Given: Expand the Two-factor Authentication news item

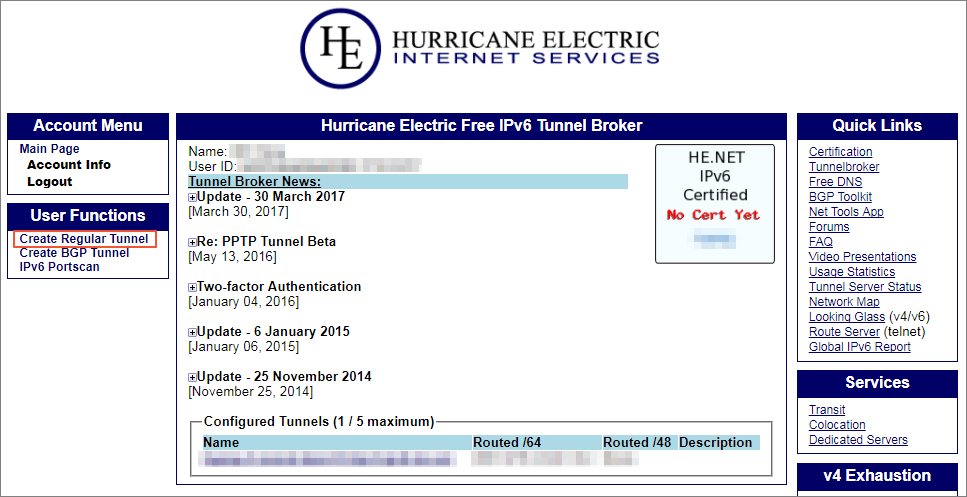Looking at the screenshot, I should coord(192,287).
